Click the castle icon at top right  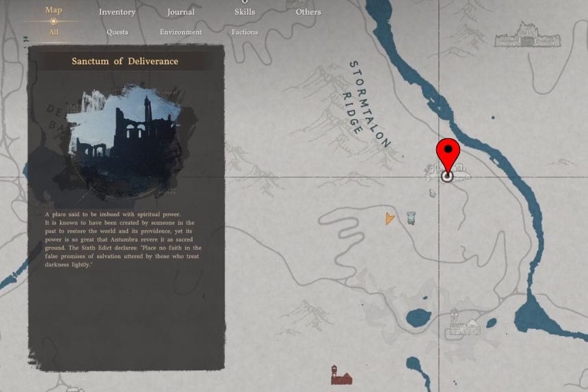527,35
